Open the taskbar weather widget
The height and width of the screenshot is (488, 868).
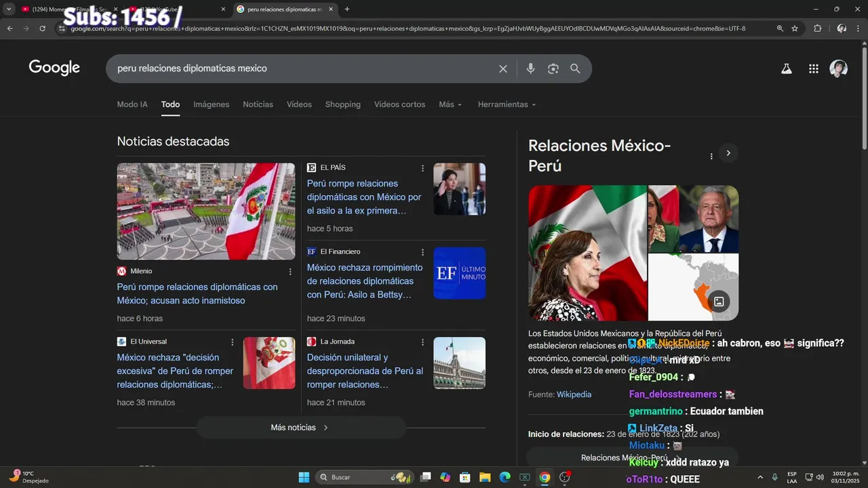click(31, 477)
